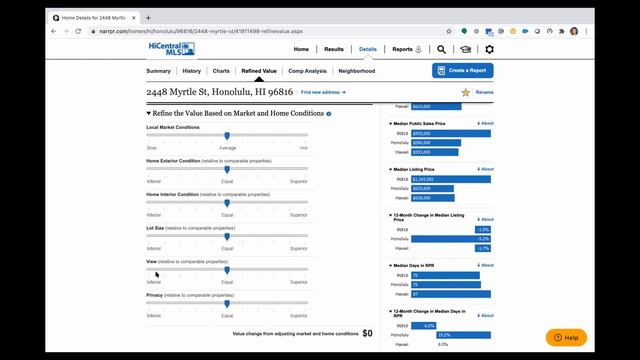Click About for 12-Month Change in Median Days in RPR

pos(486,316)
